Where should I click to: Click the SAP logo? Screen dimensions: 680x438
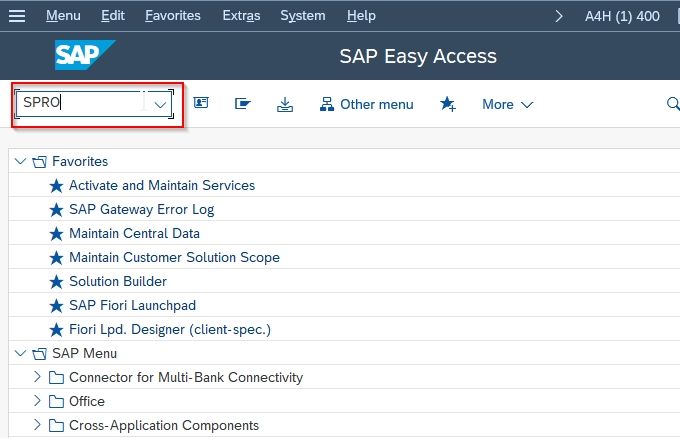[x=85, y=55]
